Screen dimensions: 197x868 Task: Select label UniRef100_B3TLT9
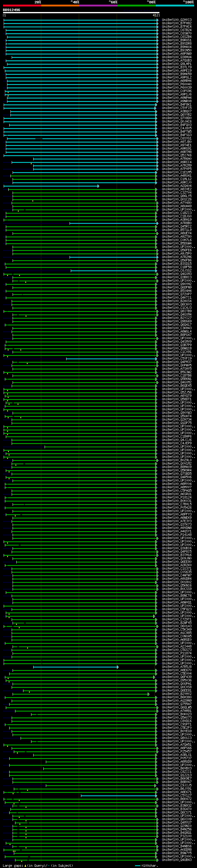tap(177, 67)
